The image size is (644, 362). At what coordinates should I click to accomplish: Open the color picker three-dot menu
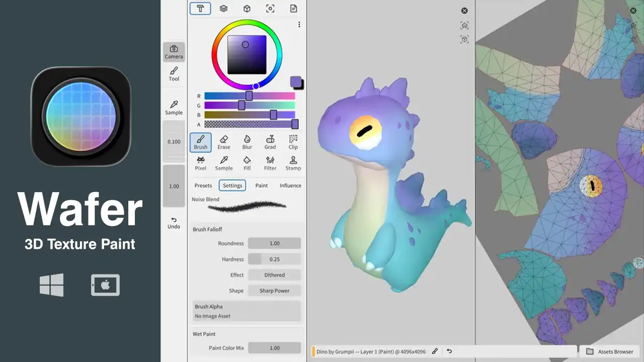click(299, 25)
